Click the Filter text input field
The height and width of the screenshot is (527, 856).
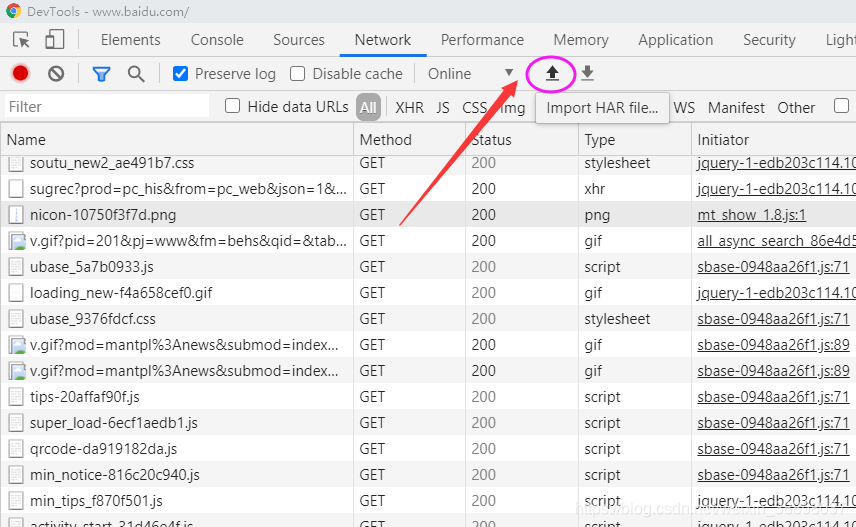point(106,106)
